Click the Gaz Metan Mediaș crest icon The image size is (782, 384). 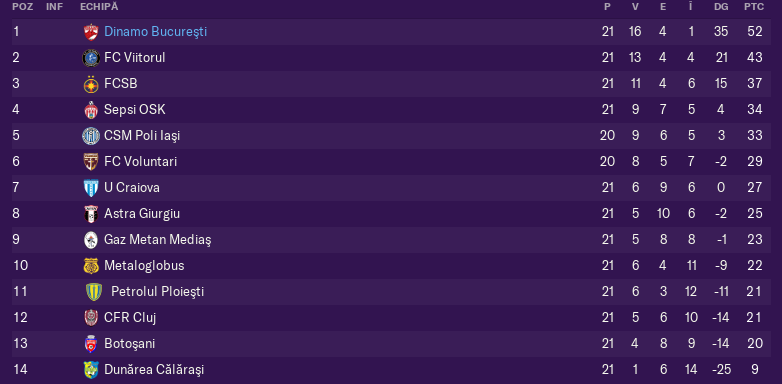click(x=91, y=240)
